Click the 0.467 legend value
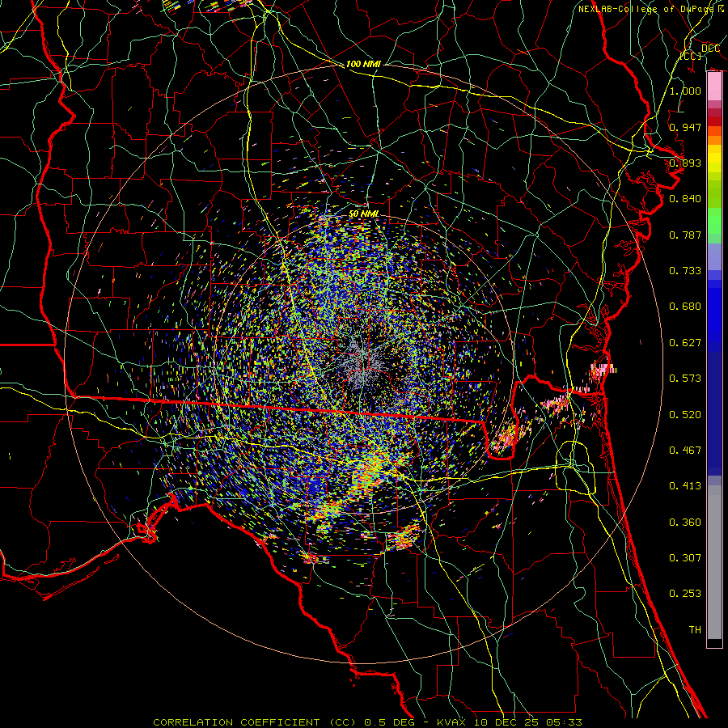 pyautogui.click(x=685, y=451)
